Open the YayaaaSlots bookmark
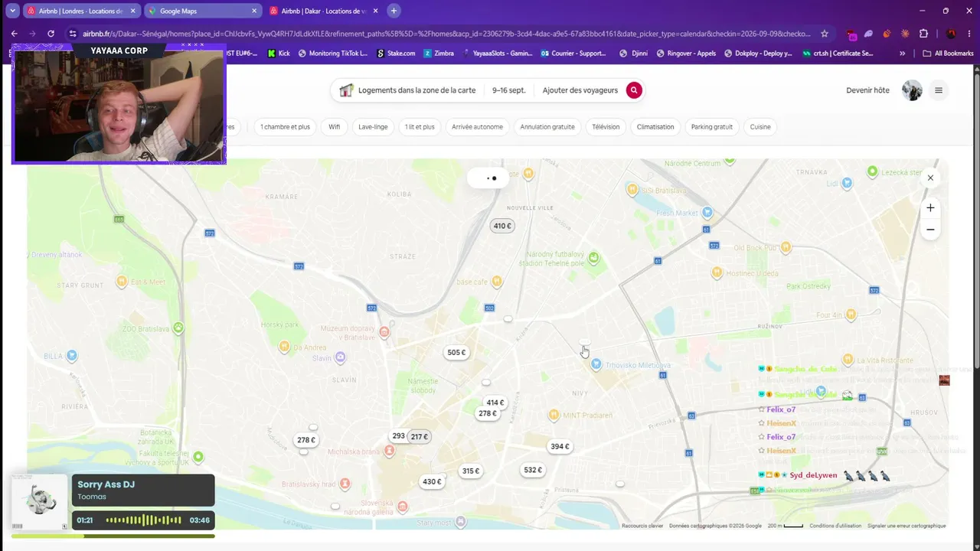The width and height of the screenshot is (980, 551). [497, 54]
